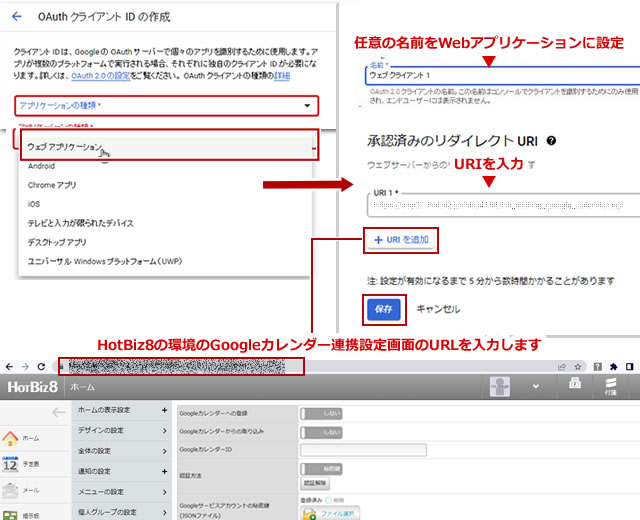Click the printer icon in the HotBiz8 header
Image resolution: width=640 pixels, height=520 pixels.
(575, 383)
